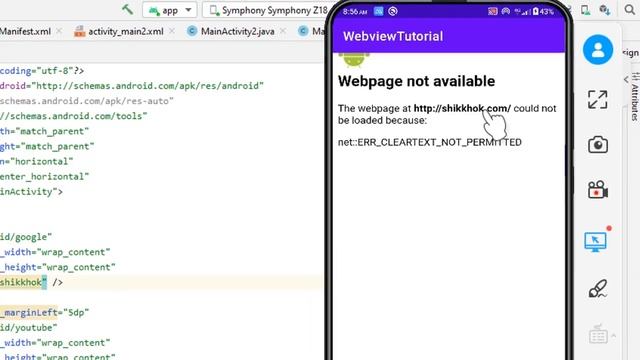Click the schemas.android.com/apk/res/android code line
This screenshot has height=360, width=640.
click(132, 86)
